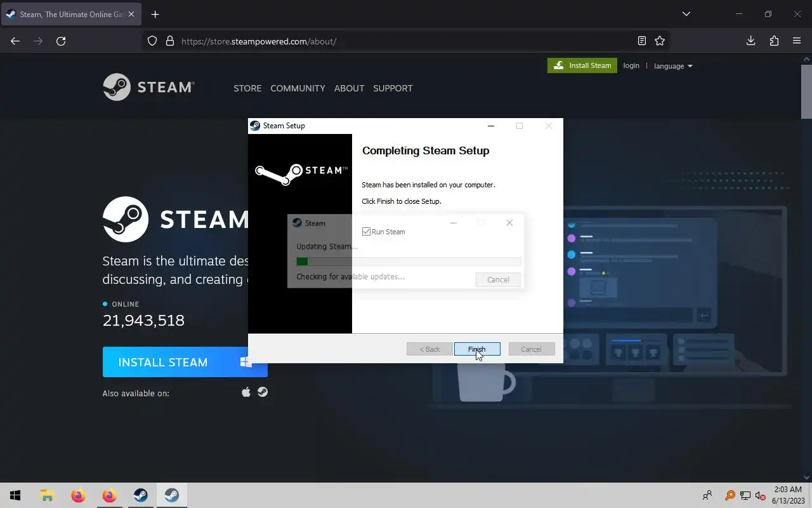The width and height of the screenshot is (812, 508).
Task: Open the Firefox hamburger menu
Action: [797, 41]
